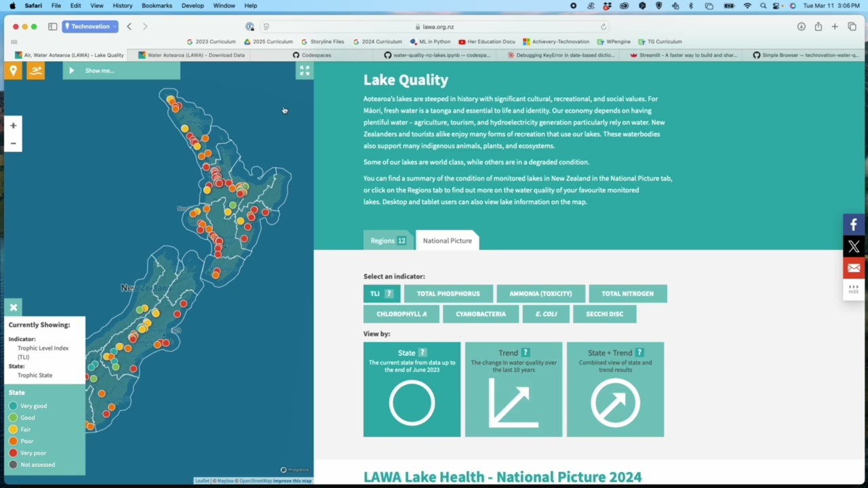The height and width of the screenshot is (488, 868).
Task: Share the page by email
Action: click(854, 268)
